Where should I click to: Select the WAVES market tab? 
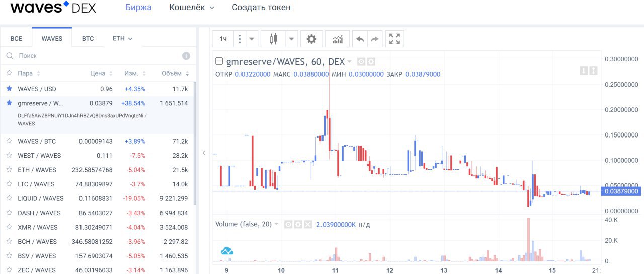point(52,38)
